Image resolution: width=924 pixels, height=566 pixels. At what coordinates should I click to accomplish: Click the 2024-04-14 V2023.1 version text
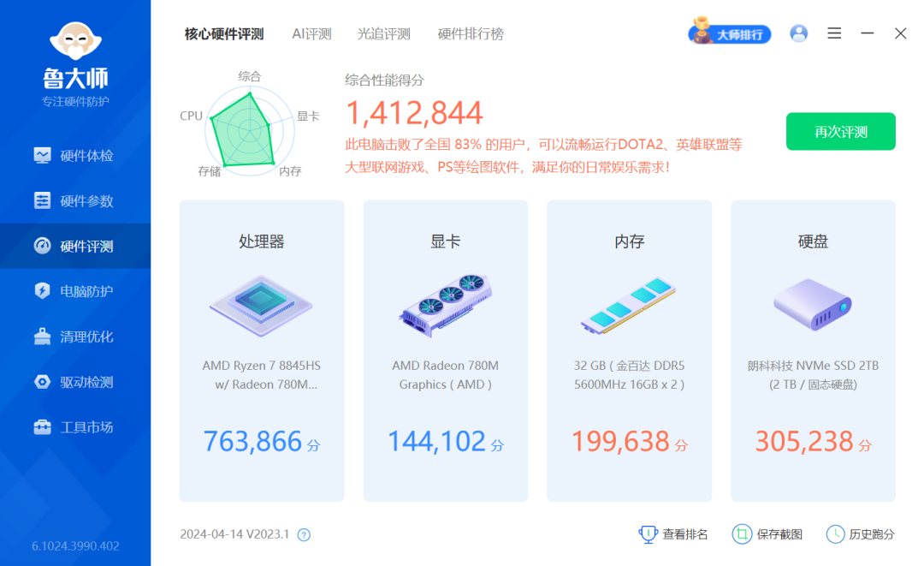[234, 534]
